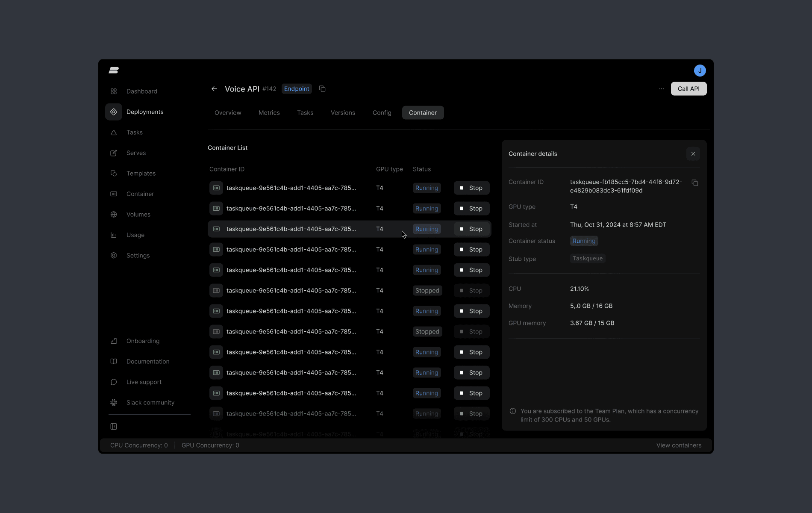Click GPU memory value 3.67 GB / 15 GB
Image resolution: width=812 pixels, height=513 pixels.
pyautogui.click(x=592, y=323)
